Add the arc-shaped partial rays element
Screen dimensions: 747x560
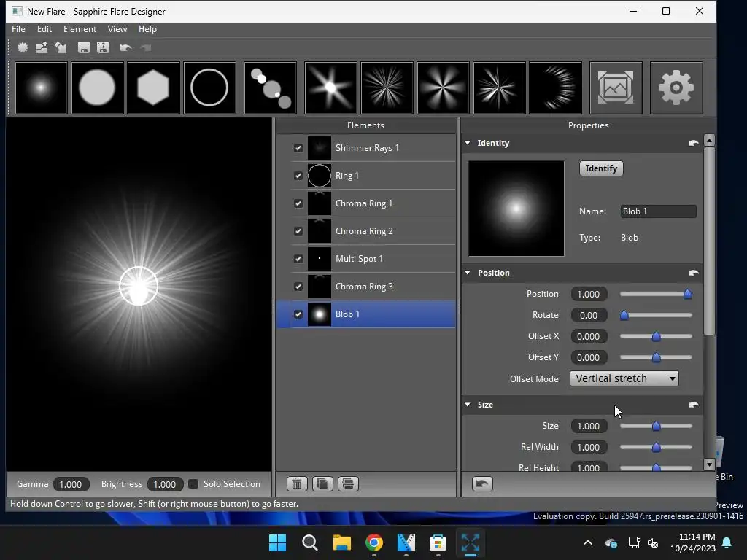555,87
